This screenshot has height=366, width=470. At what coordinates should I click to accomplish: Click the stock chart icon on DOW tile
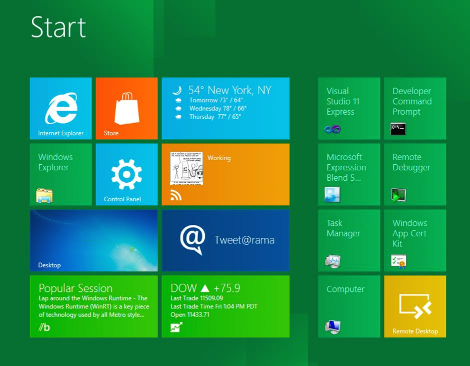click(176, 327)
